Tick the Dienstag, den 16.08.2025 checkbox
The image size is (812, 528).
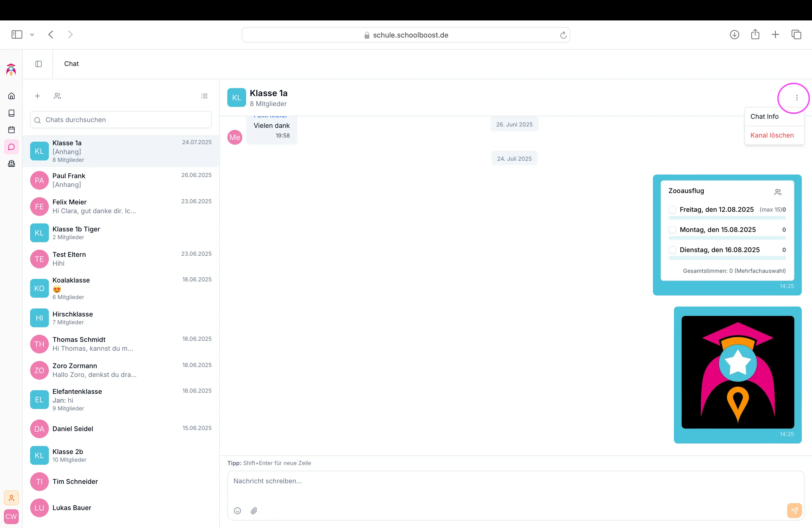[x=672, y=250]
